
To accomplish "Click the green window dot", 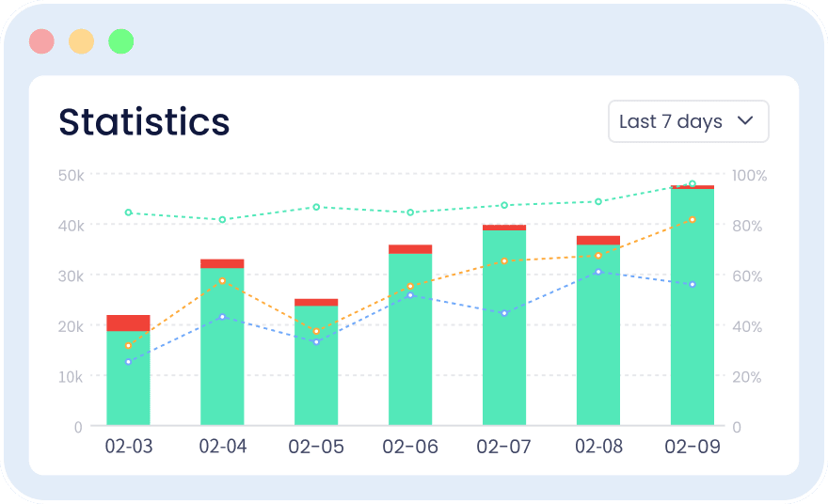I will coord(121,41).
